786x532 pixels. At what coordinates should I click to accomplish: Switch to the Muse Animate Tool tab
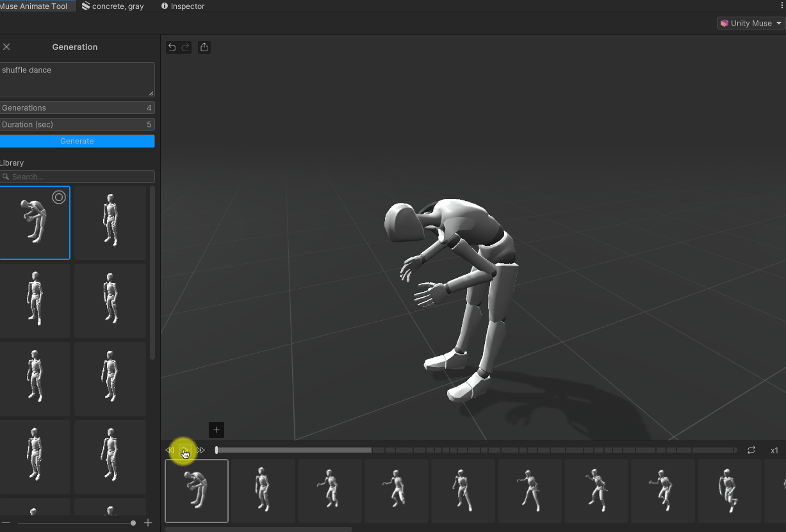[33, 6]
